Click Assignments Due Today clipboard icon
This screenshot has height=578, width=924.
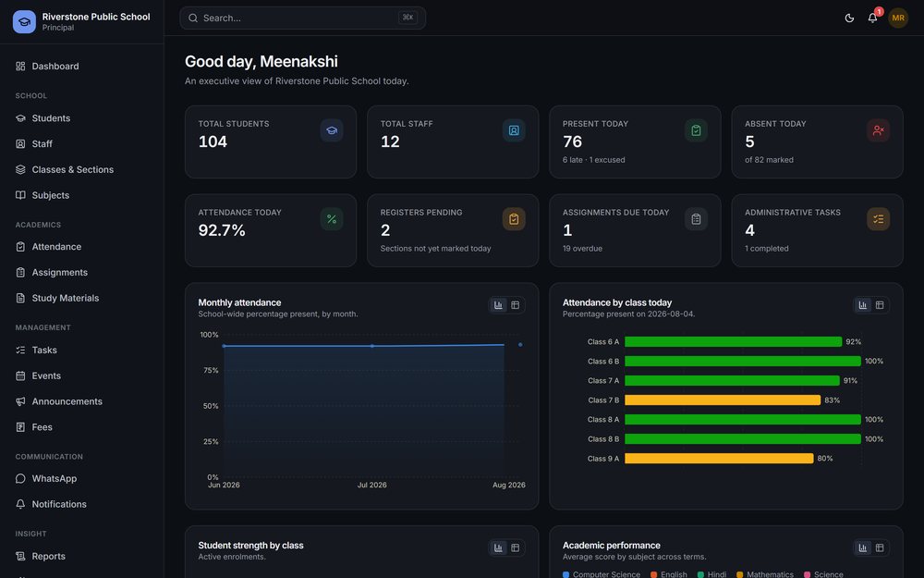click(x=696, y=219)
